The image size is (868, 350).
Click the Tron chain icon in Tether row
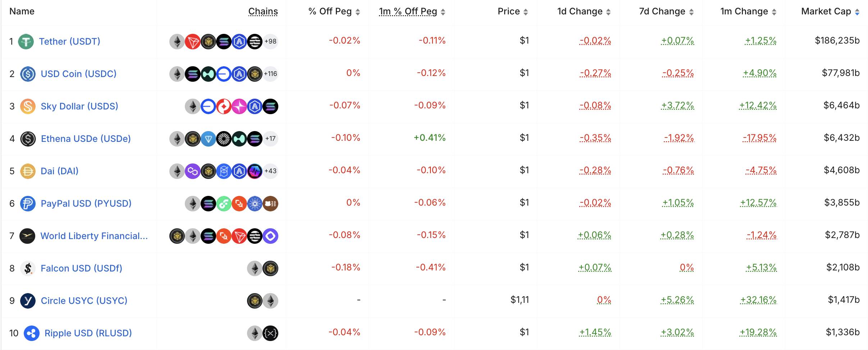tap(192, 41)
